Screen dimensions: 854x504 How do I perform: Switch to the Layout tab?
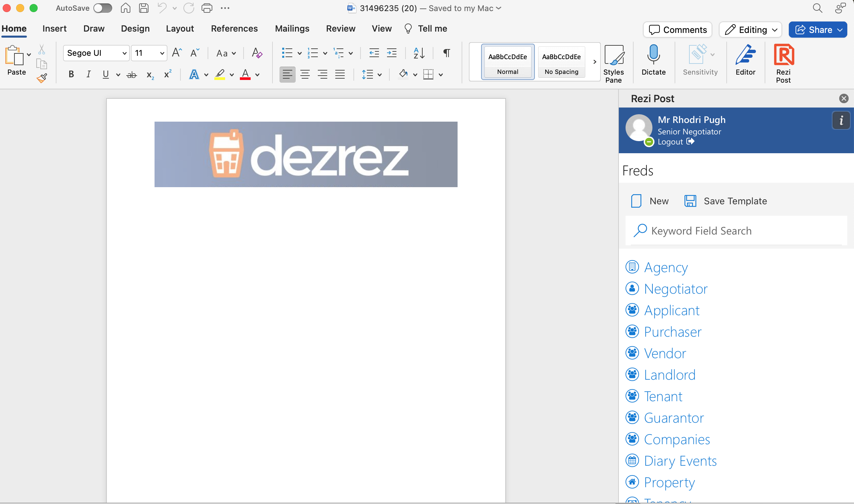click(x=180, y=29)
